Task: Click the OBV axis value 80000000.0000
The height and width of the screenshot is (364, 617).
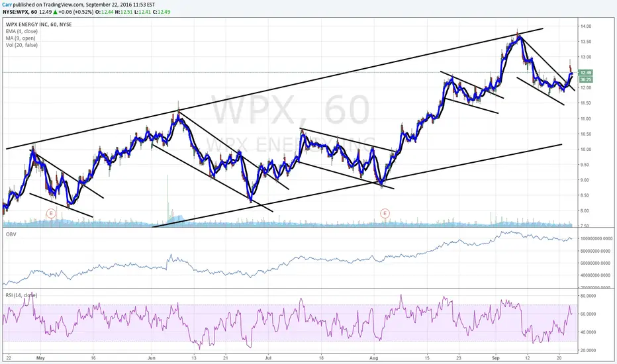Action: click(x=596, y=251)
